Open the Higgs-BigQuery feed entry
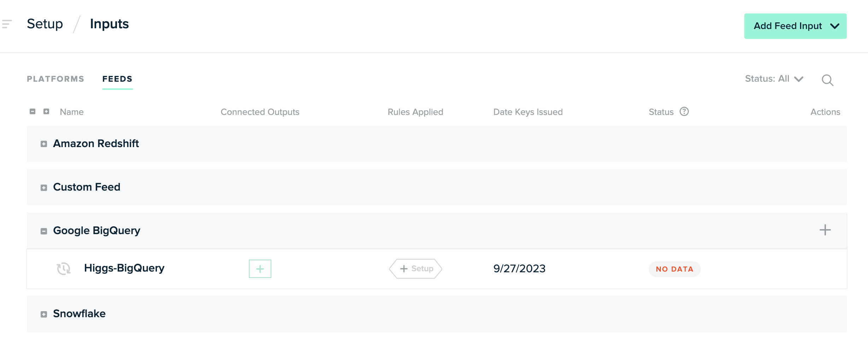868x343 pixels. pos(124,268)
